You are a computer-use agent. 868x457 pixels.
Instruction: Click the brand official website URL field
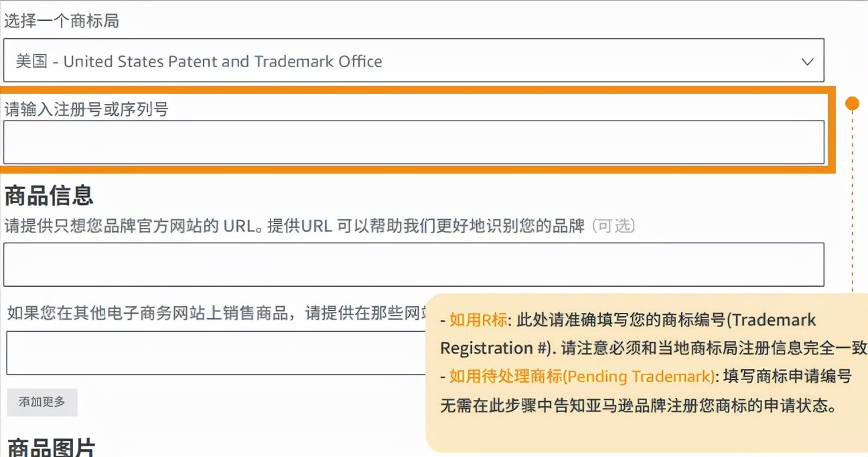pyautogui.click(x=413, y=263)
